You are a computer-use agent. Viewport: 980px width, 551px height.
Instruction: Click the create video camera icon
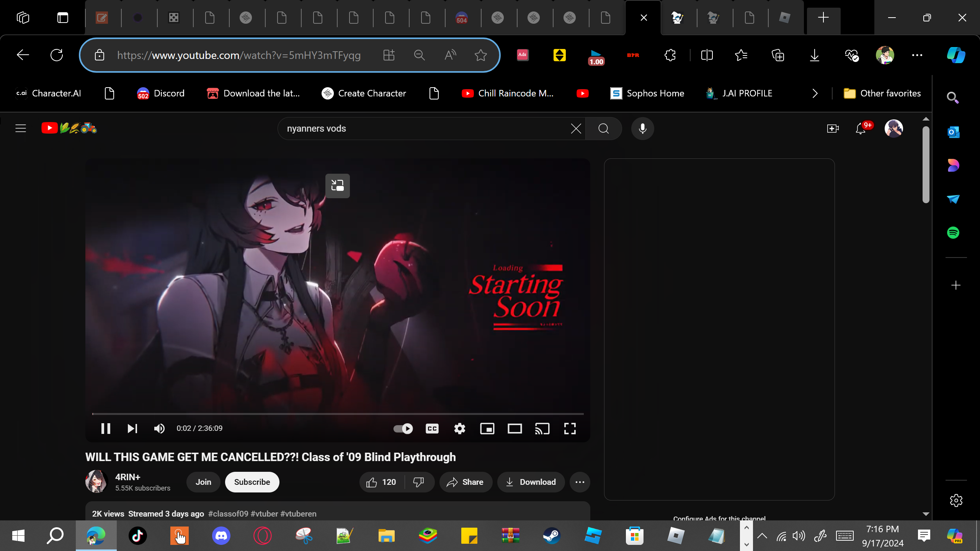pyautogui.click(x=832, y=129)
